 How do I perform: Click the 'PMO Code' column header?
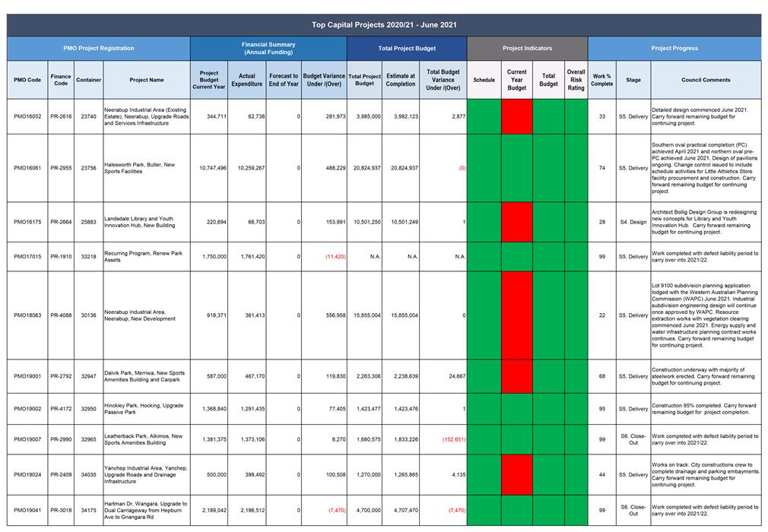[27, 80]
